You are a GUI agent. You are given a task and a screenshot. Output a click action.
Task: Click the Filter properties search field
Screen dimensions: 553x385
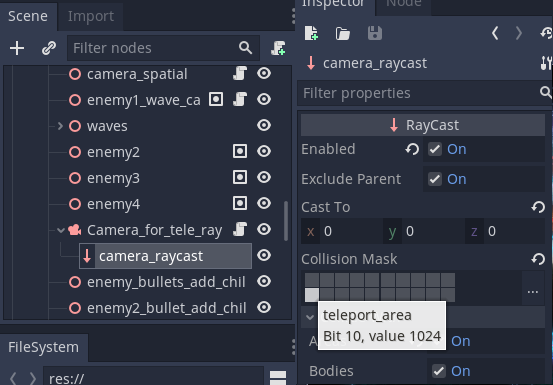click(x=420, y=93)
